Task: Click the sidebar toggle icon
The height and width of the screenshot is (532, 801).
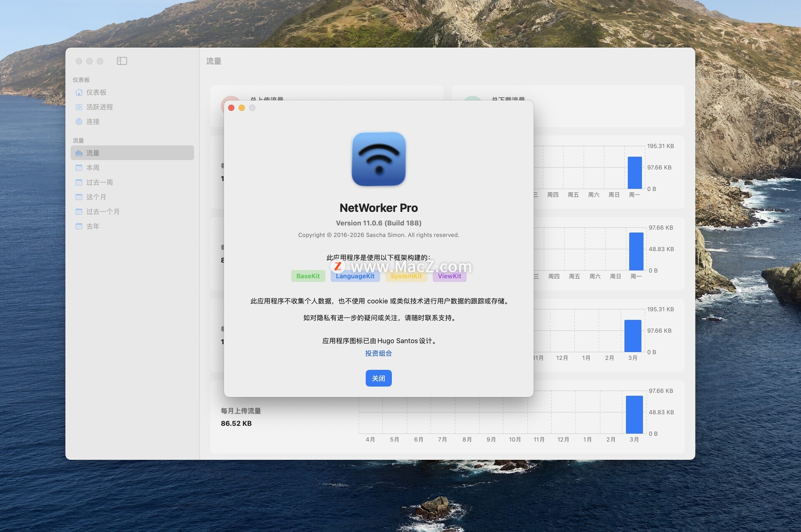Action: tap(122, 61)
